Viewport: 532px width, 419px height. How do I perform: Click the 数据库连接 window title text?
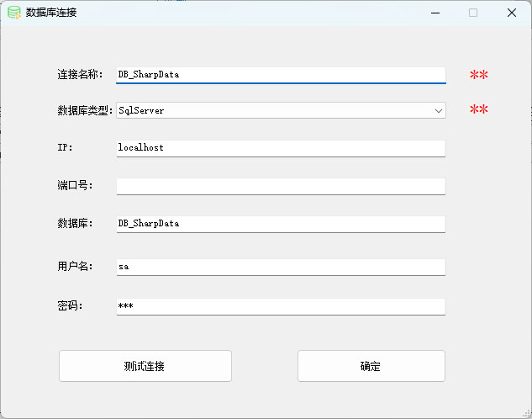coord(51,13)
